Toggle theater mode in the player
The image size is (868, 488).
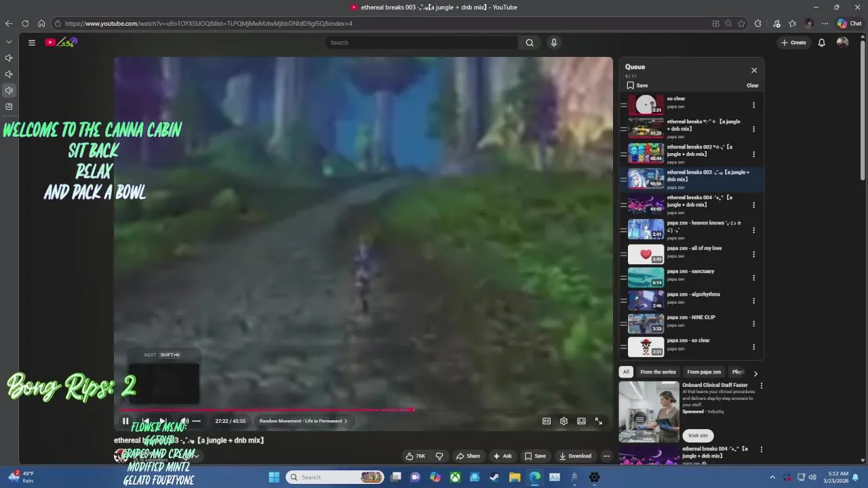pyautogui.click(x=581, y=421)
